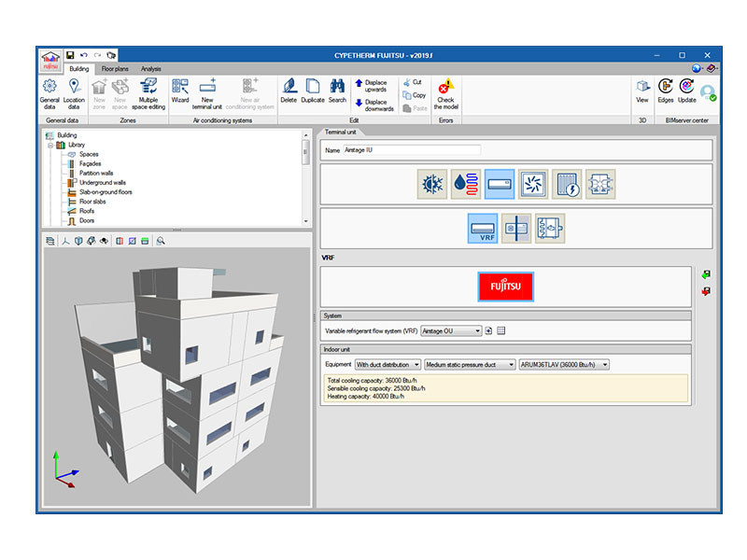Select the VRF terminal unit type

point(482,228)
